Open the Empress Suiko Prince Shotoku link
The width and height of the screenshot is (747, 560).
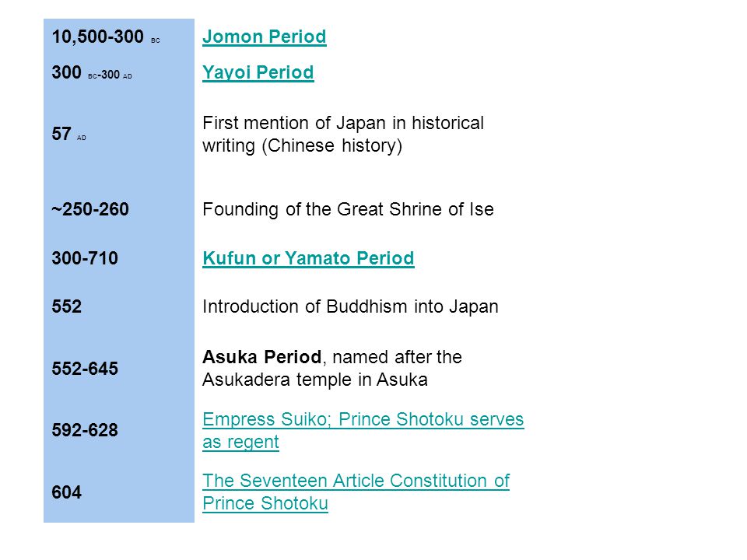point(363,430)
